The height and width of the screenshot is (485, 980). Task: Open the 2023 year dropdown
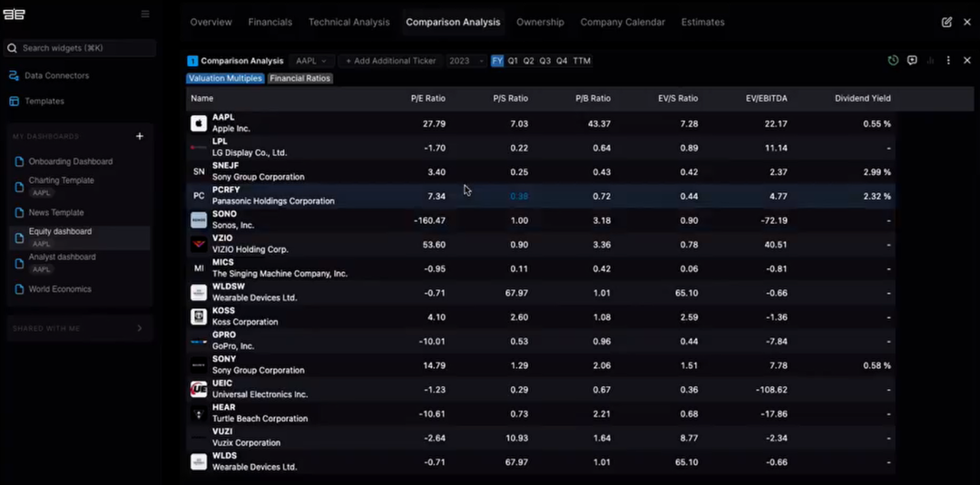click(x=466, y=61)
